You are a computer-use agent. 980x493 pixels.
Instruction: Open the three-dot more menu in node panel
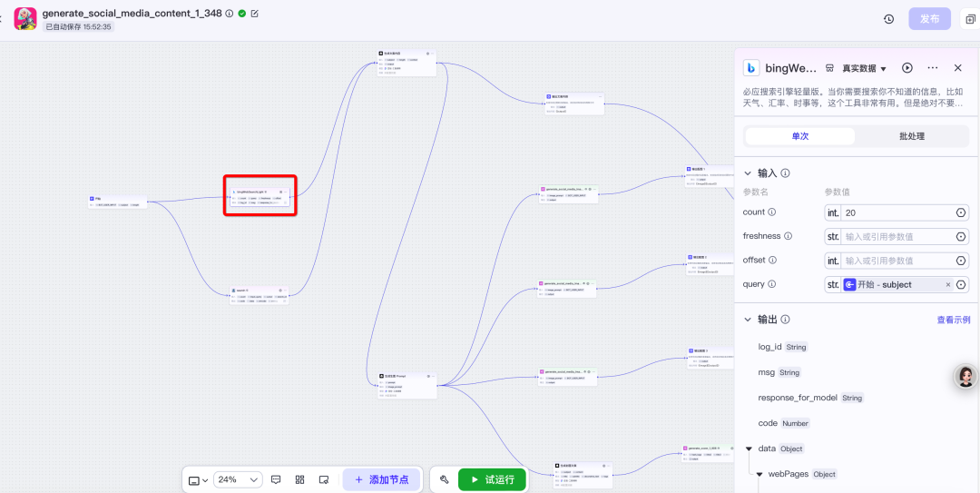pyautogui.click(x=932, y=68)
